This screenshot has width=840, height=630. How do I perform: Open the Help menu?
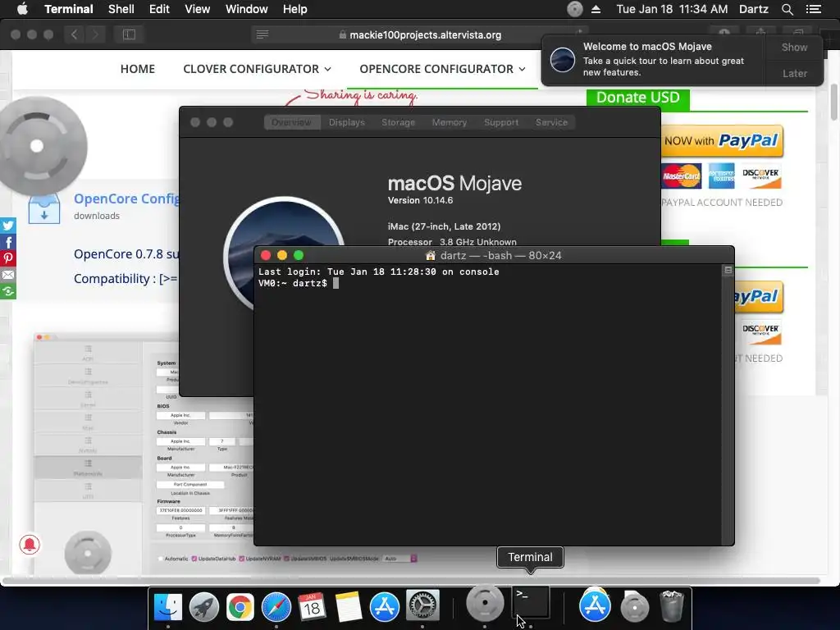coord(294,9)
